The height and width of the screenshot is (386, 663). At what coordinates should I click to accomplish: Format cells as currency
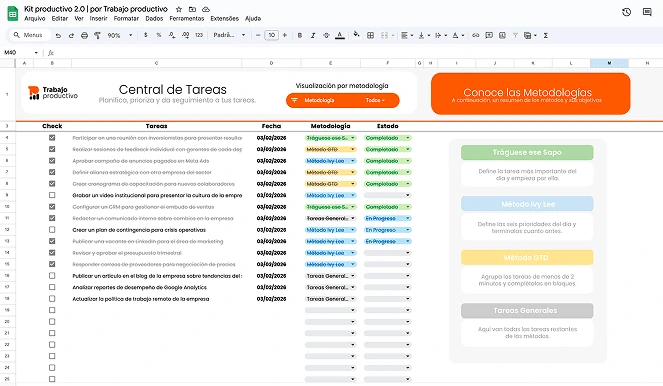(x=146, y=35)
